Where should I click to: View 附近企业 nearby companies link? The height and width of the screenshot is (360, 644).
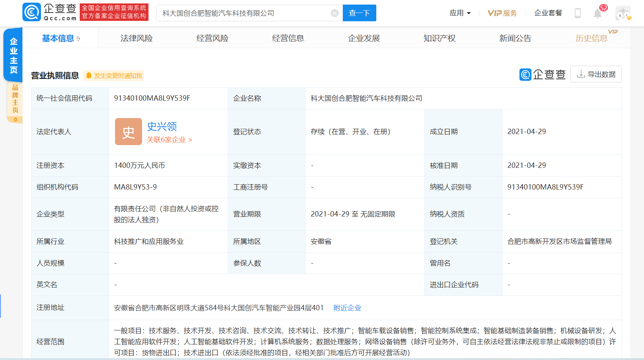(x=347, y=308)
